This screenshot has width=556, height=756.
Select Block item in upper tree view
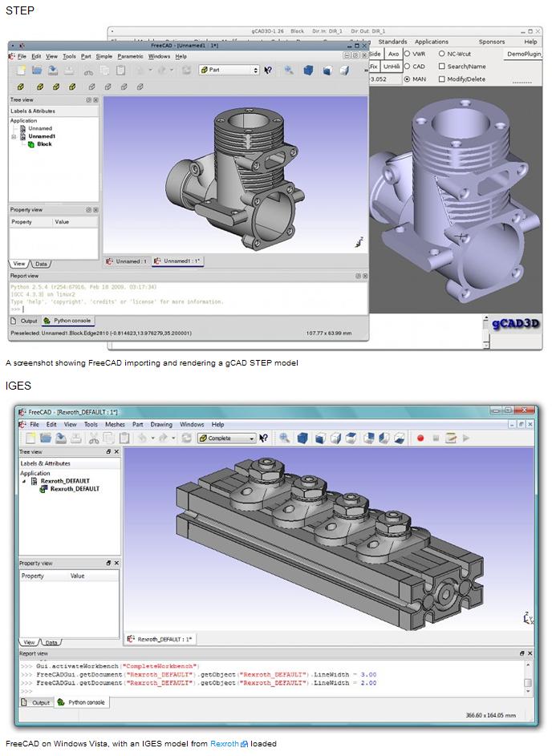click(x=44, y=144)
